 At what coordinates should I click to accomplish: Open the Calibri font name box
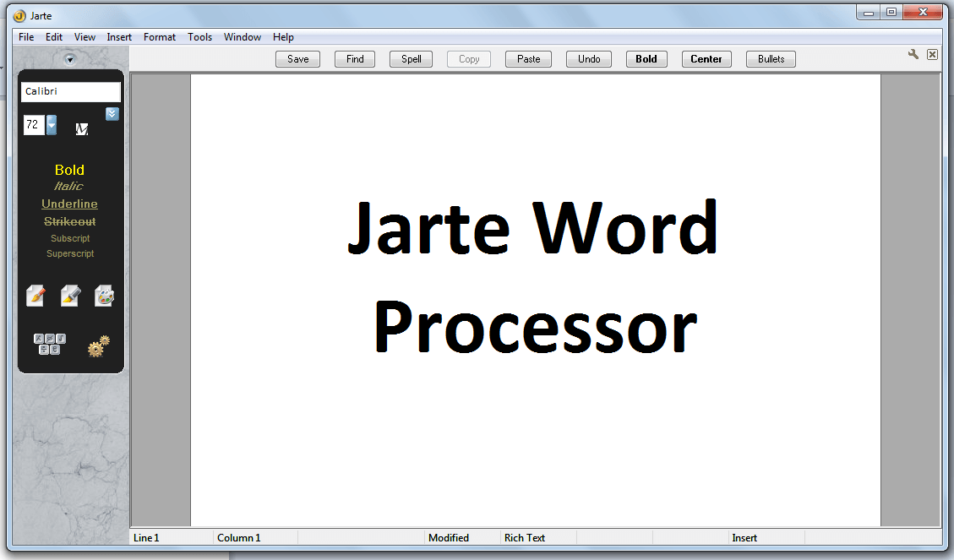(x=71, y=91)
